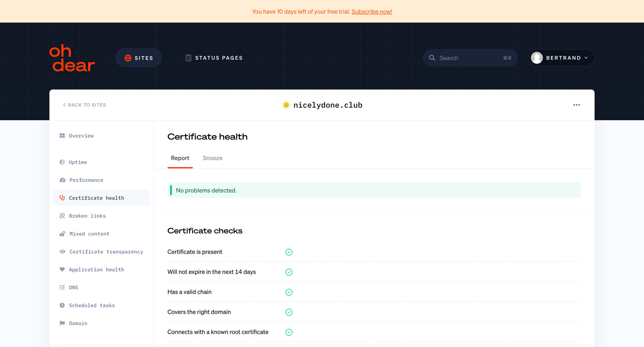Image resolution: width=644 pixels, height=347 pixels.
Task: Expand the Bertrand account dropdown chevron
Action: pyautogui.click(x=586, y=58)
